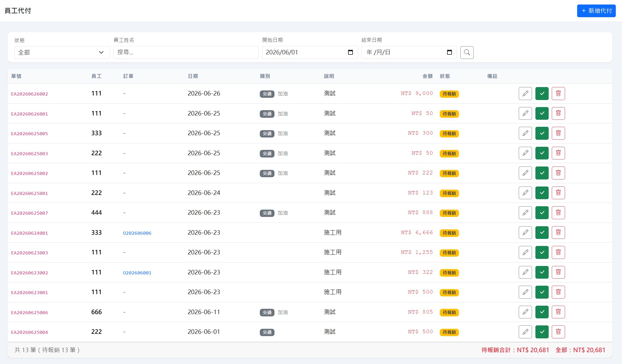Click the magnifier search button
The height and width of the screenshot is (364, 622).
467,52
